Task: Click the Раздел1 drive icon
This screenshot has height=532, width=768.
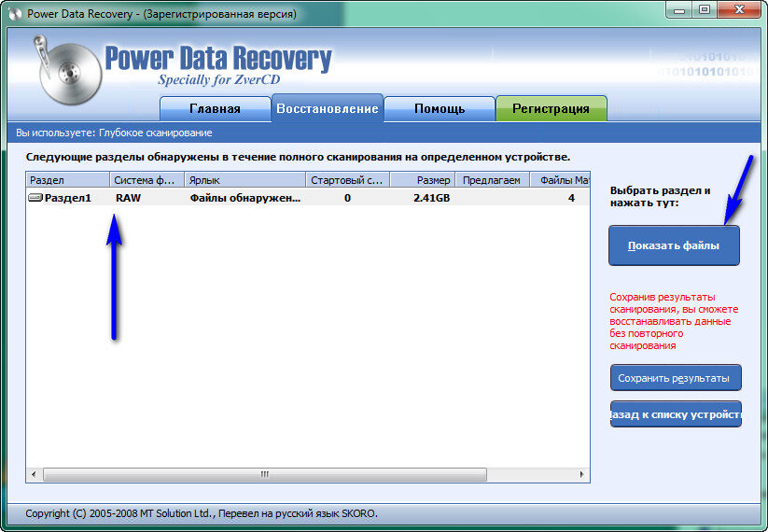Action: click(35, 198)
